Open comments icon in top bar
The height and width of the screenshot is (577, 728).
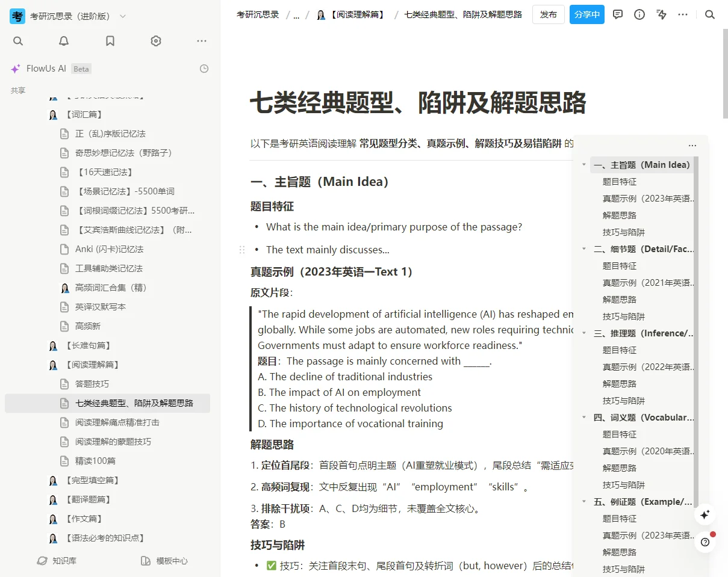click(x=618, y=14)
